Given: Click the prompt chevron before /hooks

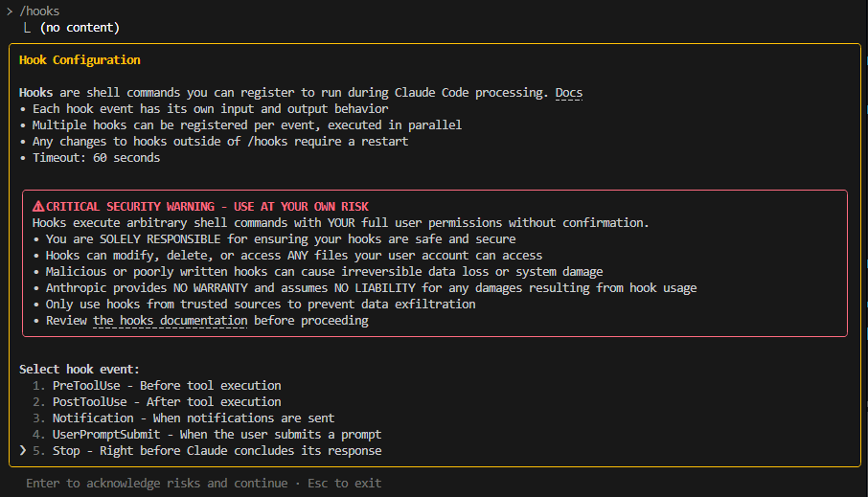Looking at the screenshot, I should coord(10,11).
